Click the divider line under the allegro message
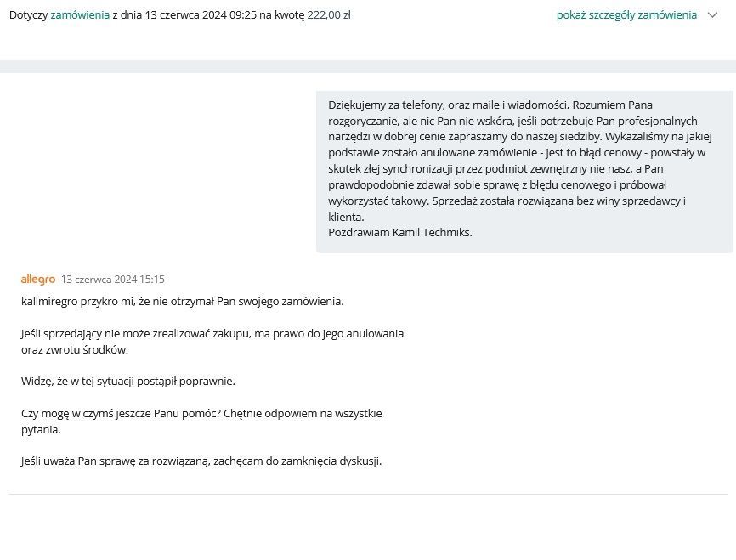This screenshot has width=736, height=560. [368, 494]
